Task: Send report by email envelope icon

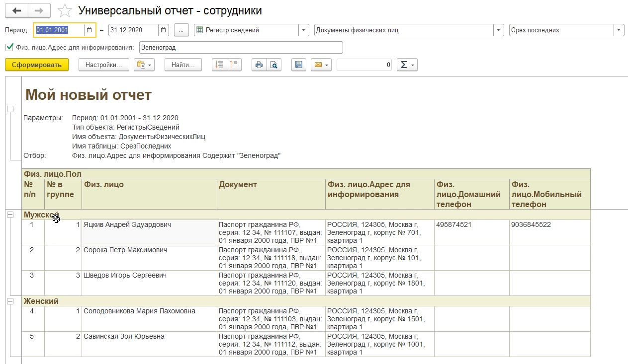Action: tap(321, 65)
